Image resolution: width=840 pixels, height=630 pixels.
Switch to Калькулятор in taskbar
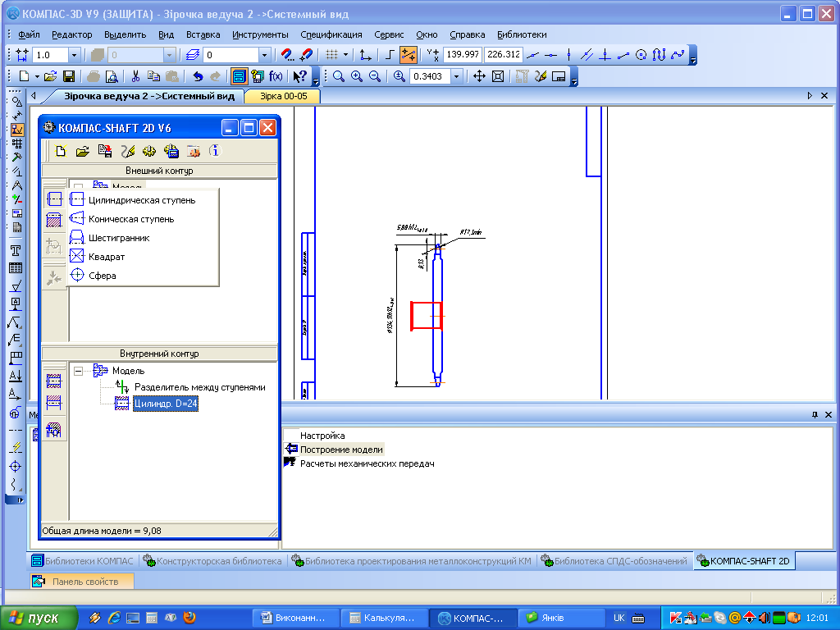(x=384, y=618)
